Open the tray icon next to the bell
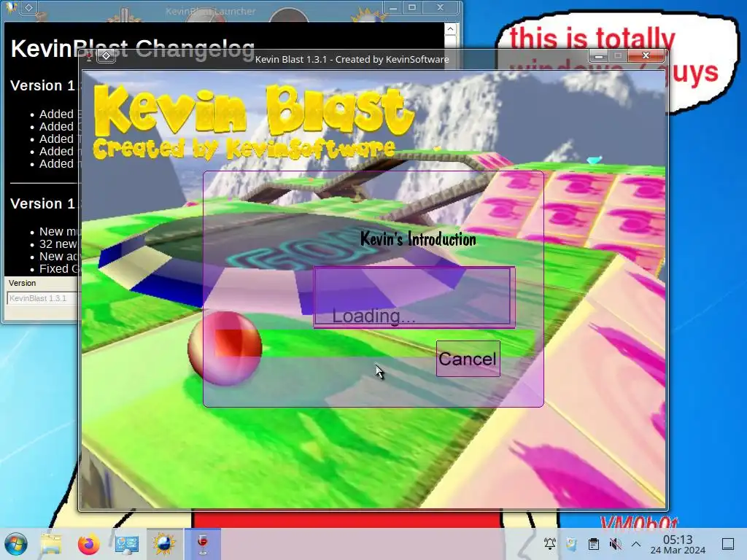 point(571,544)
